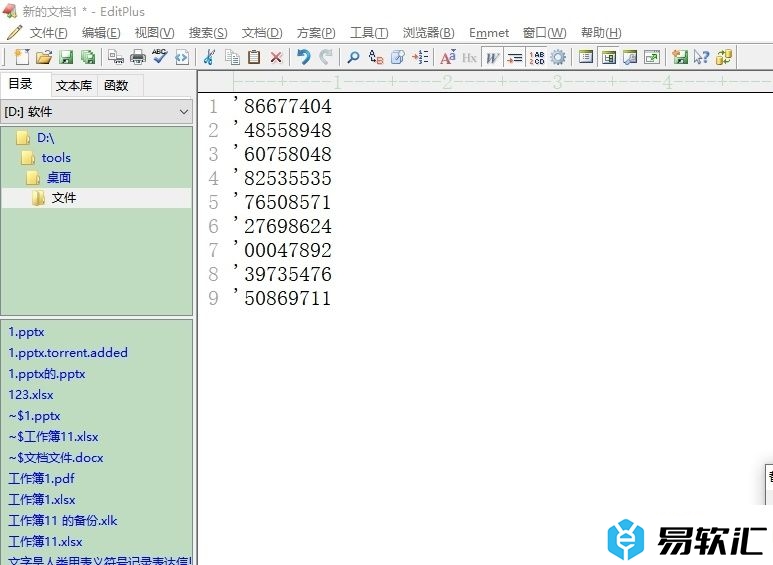Open the 窗口(W) menu
This screenshot has height=565, width=773.
pos(544,33)
